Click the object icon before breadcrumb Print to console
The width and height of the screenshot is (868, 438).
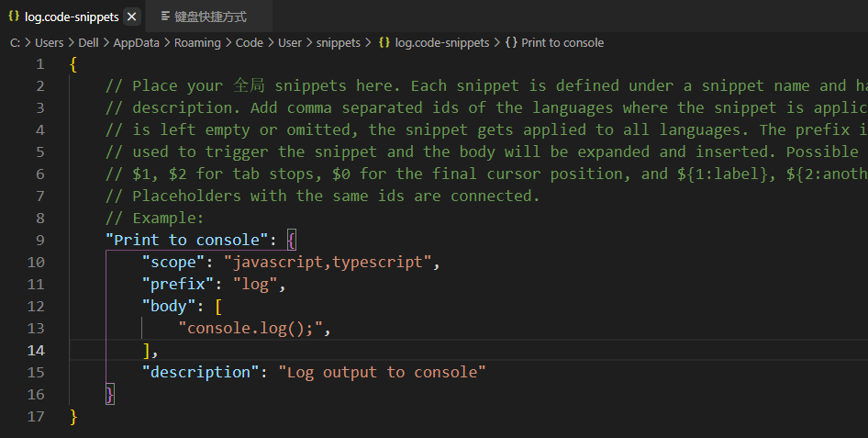[x=511, y=42]
